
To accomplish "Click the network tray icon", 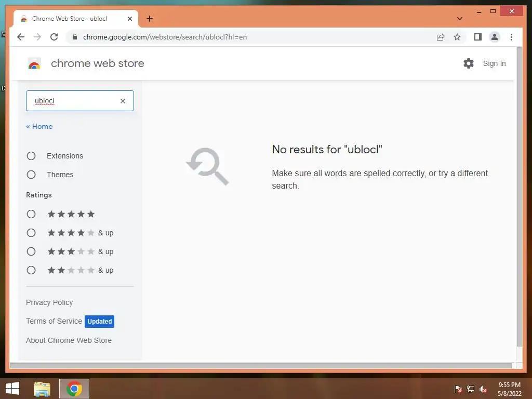I will click(471, 389).
